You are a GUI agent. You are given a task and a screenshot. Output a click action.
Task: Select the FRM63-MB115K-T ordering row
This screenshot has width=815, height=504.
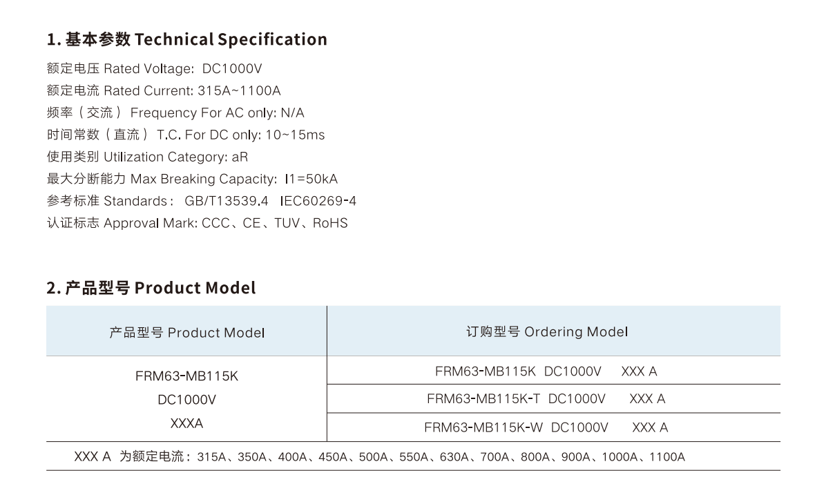pyautogui.click(x=554, y=398)
